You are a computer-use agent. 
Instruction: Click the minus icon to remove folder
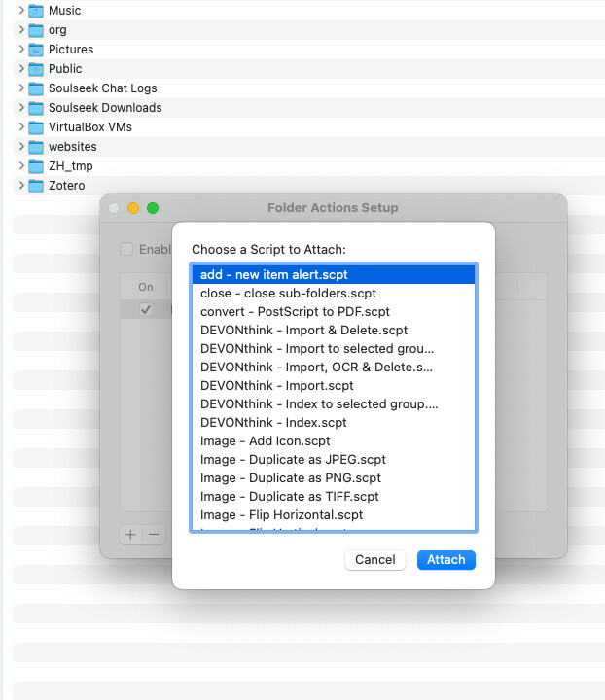click(153, 535)
